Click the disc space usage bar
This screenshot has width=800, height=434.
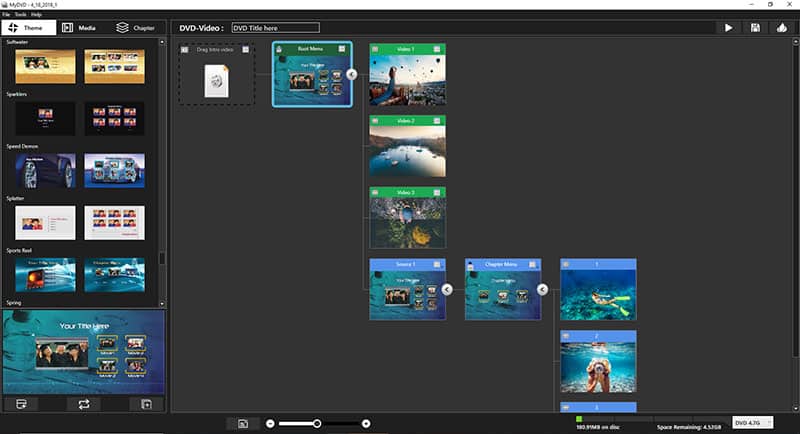651,419
